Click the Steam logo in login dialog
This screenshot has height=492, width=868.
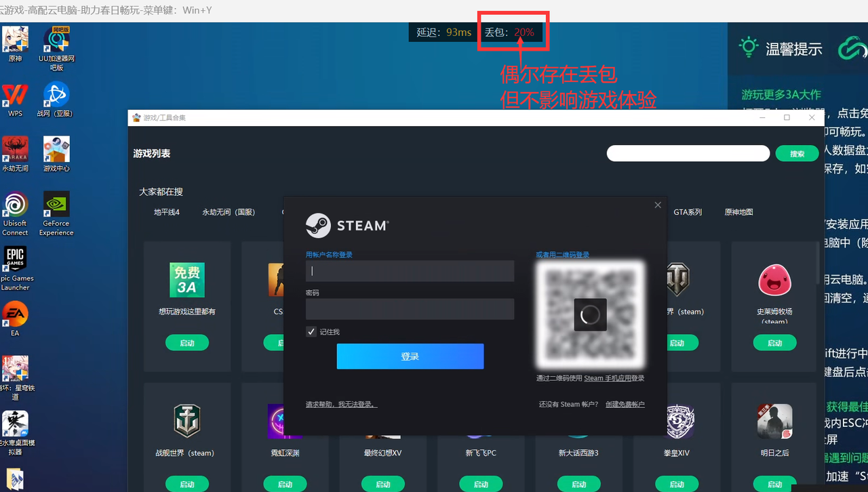[x=347, y=226]
